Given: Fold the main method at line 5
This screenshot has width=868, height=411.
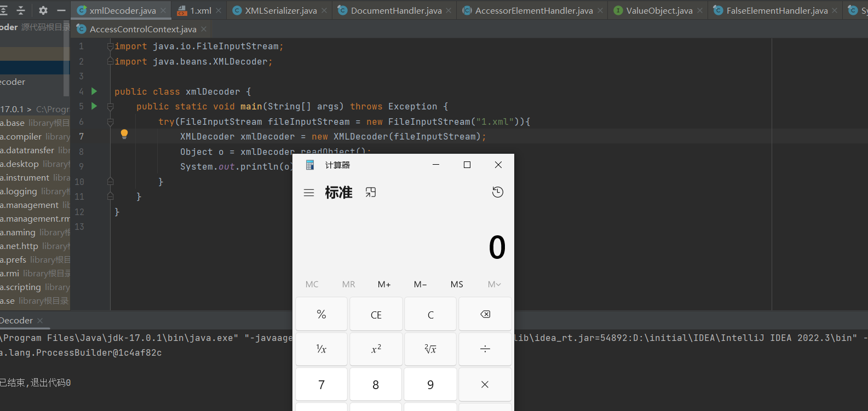Looking at the screenshot, I should 110,106.
